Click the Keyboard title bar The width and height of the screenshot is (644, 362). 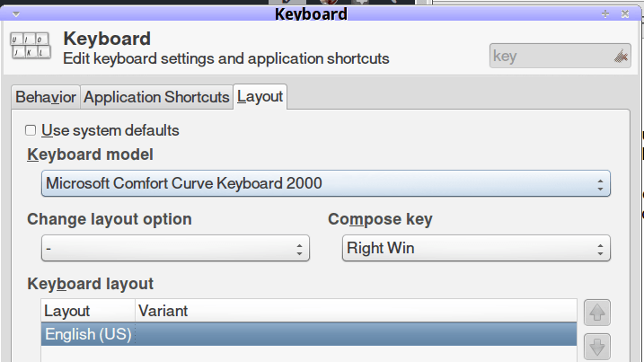pyautogui.click(x=310, y=13)
